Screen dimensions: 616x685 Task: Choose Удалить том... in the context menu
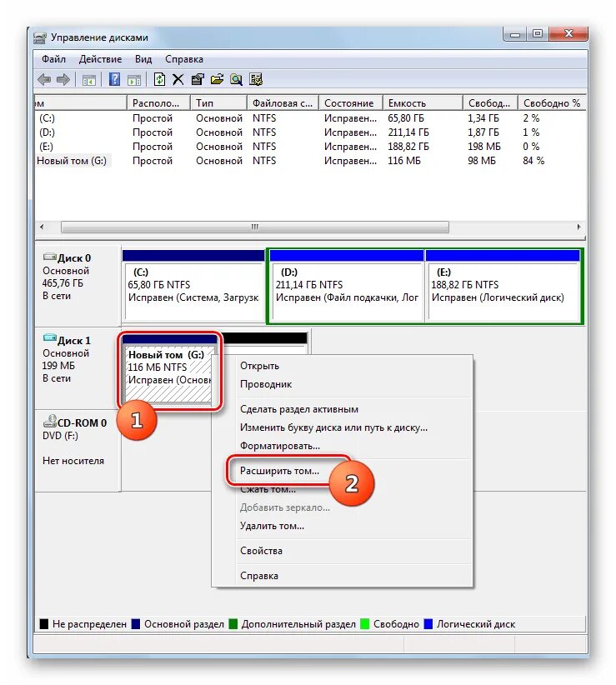point(342,526)
